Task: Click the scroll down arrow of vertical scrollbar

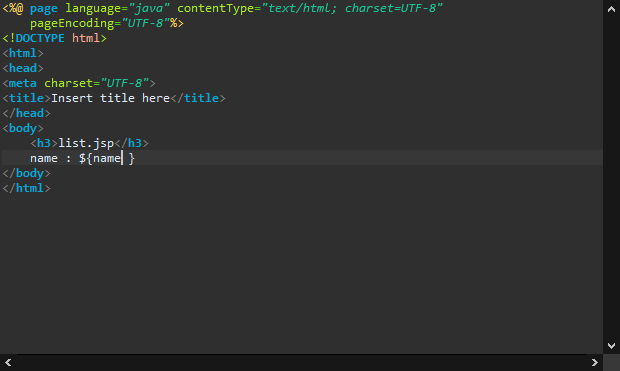Action: tap(611, 346)
